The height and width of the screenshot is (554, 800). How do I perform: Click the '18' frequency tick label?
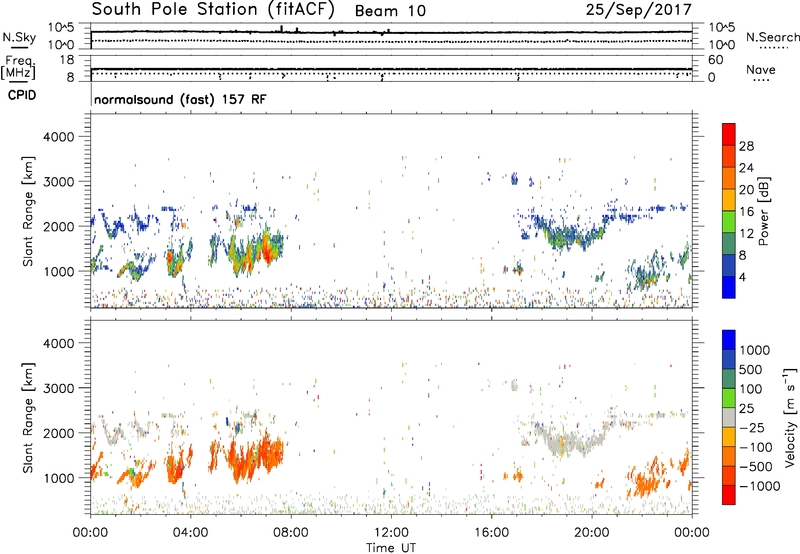tap(67, 60)
